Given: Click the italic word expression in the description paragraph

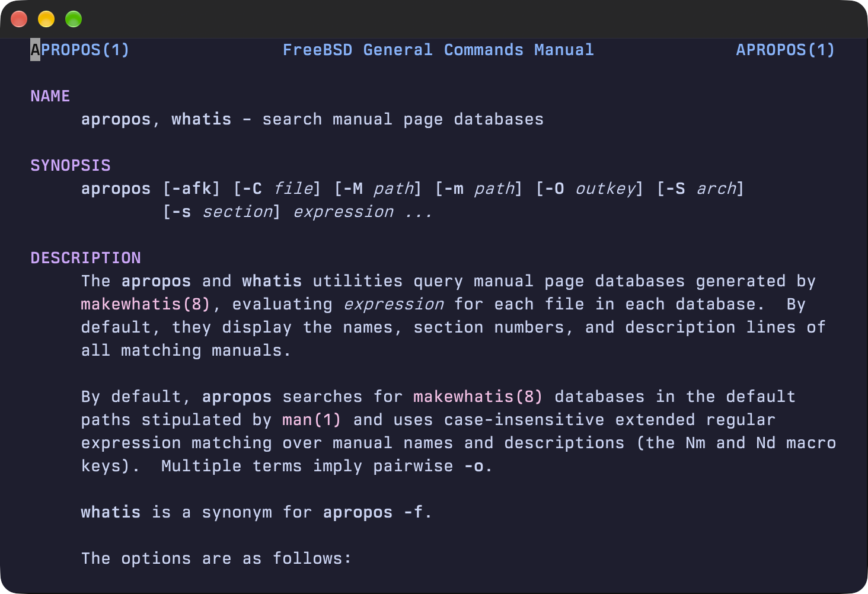Looking at the screenshot, I should pyautogui.click(x=394, y=304).
